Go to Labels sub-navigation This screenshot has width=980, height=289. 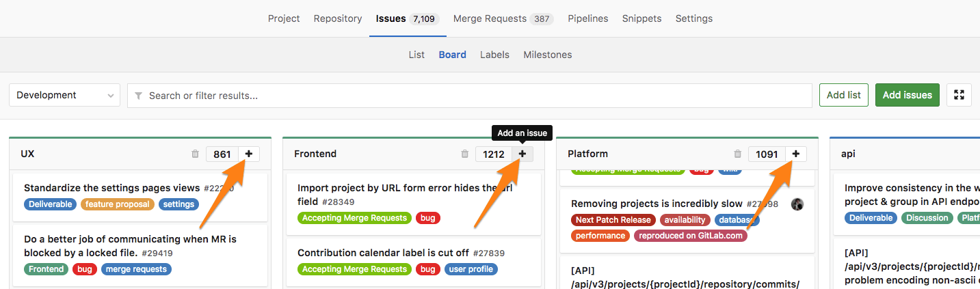tap(494, 55)
